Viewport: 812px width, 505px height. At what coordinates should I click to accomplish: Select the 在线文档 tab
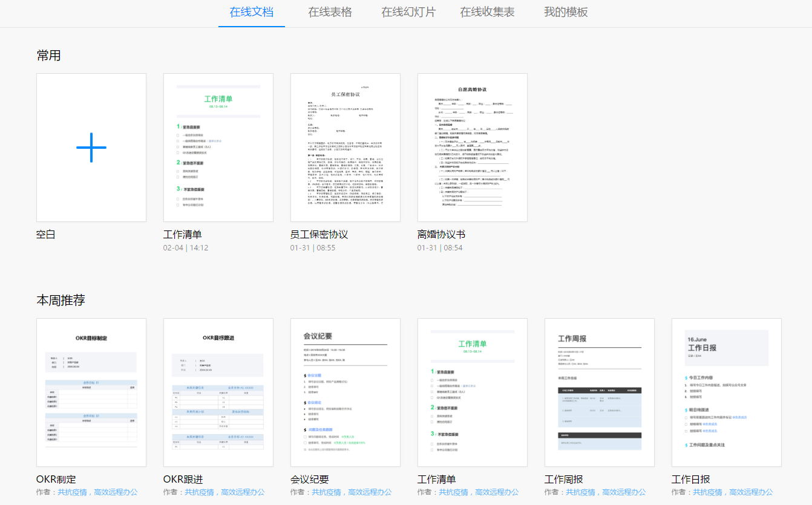(251, 12)
